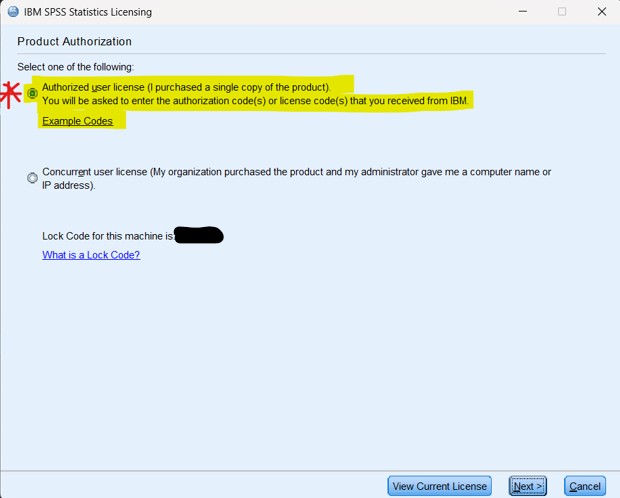Open the Example Codes link
Image resolution: width=620 pixels, height=498 pixels.
point(77,121)
